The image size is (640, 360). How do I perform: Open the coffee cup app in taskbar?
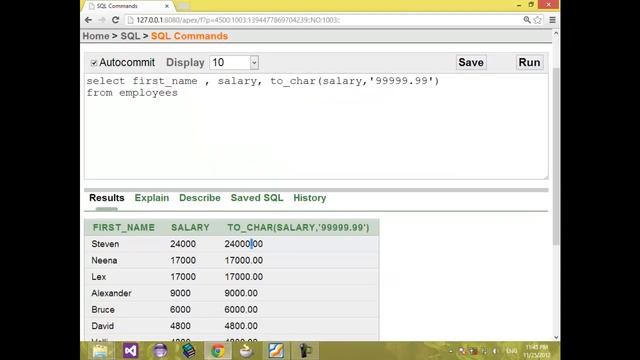247,351
